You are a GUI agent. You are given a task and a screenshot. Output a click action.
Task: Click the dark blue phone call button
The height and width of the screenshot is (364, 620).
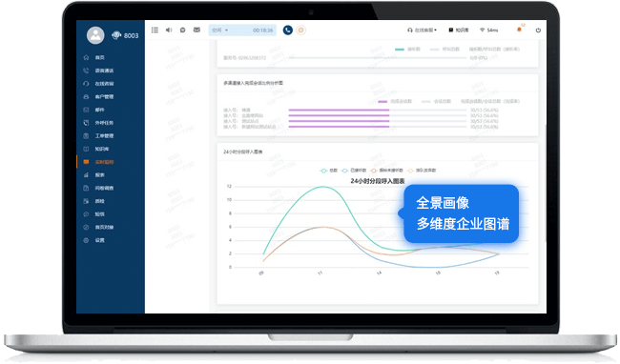pos(288,30)
